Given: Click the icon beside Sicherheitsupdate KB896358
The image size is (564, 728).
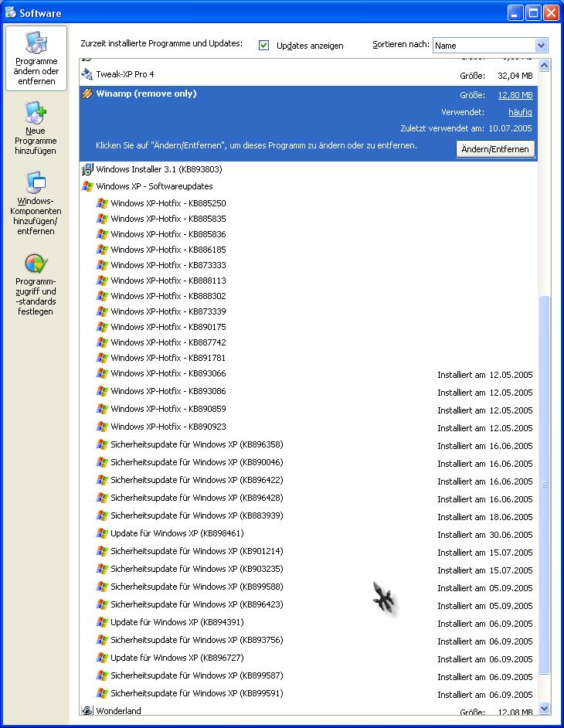Looking at the screenshot, I should 102,444.
